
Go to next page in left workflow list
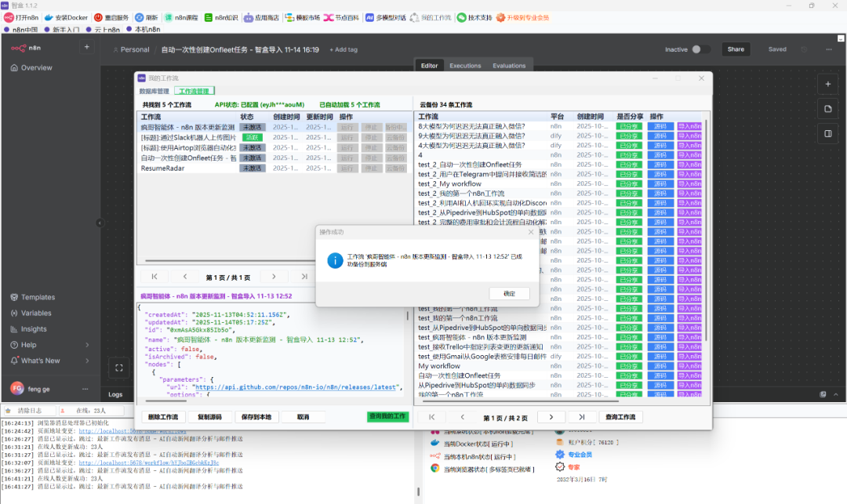coord(274,277)
